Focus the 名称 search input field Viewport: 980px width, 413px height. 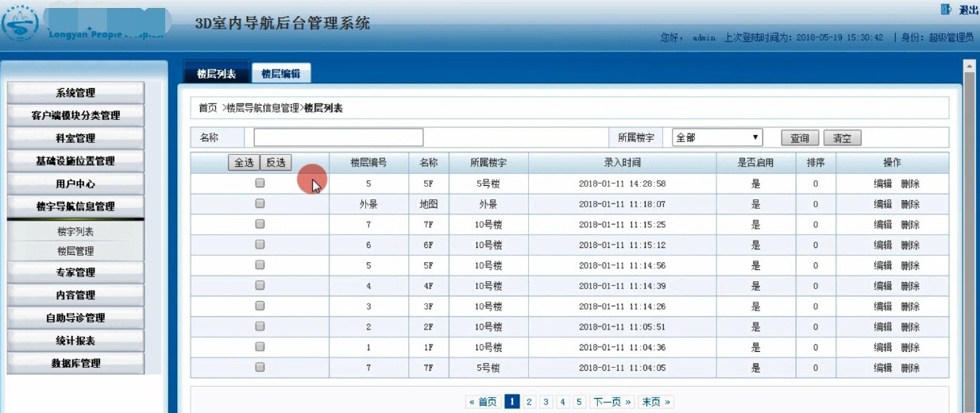(338, 137)
